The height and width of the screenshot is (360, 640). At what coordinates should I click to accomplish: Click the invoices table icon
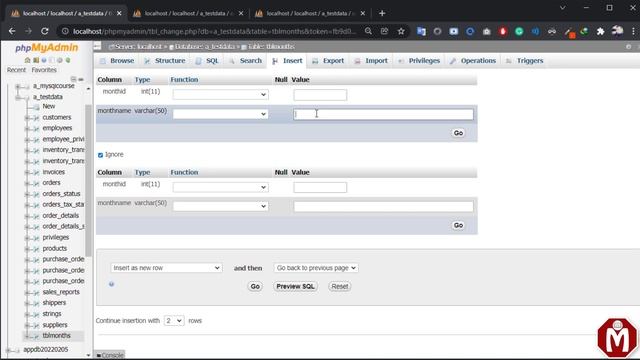pyautogui.click(x=36, y=172)
